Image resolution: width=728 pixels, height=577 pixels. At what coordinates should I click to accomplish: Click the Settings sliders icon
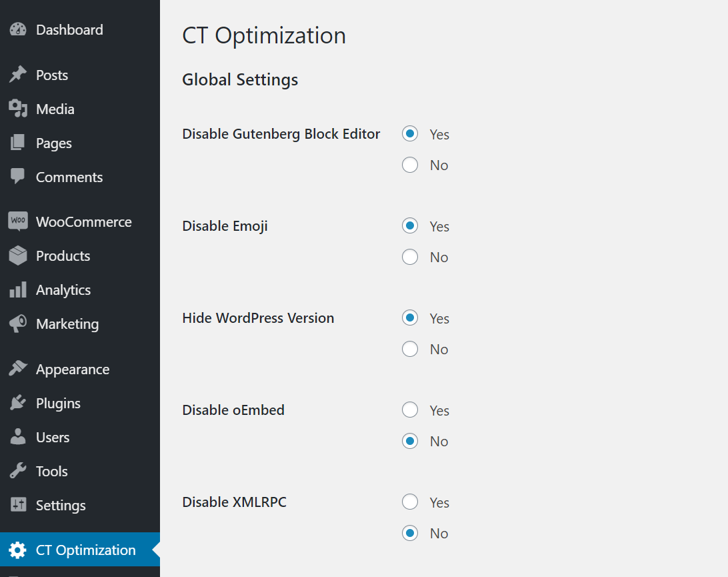18,504
